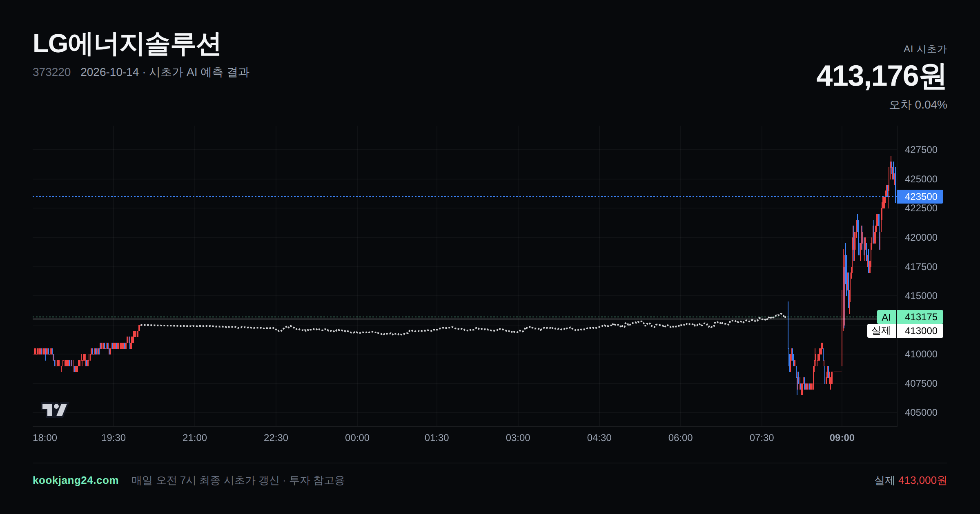Click the 22:30 time axis label
Viewport: 980px width, 514px height.
tap(276, 438)
